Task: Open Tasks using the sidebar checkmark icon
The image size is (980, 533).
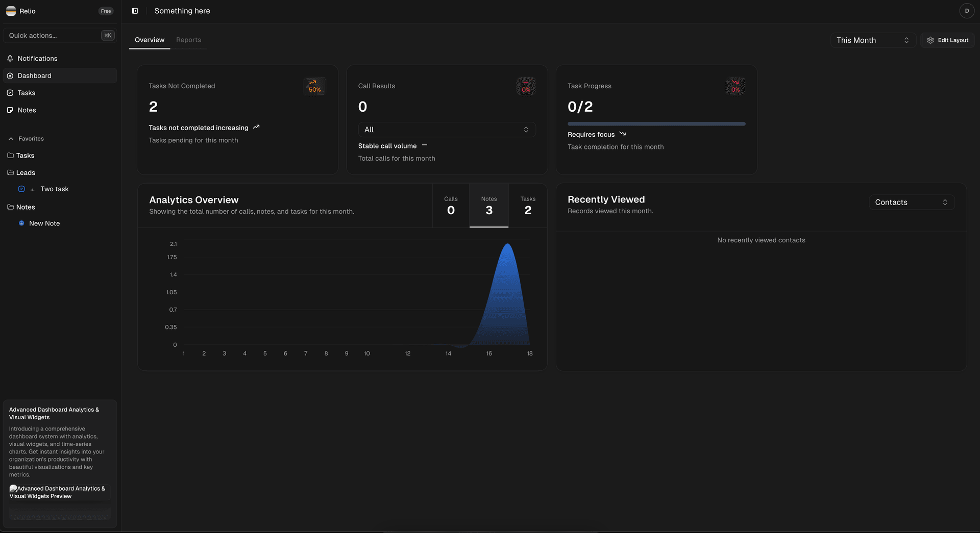Action: (x=10, y=93)
